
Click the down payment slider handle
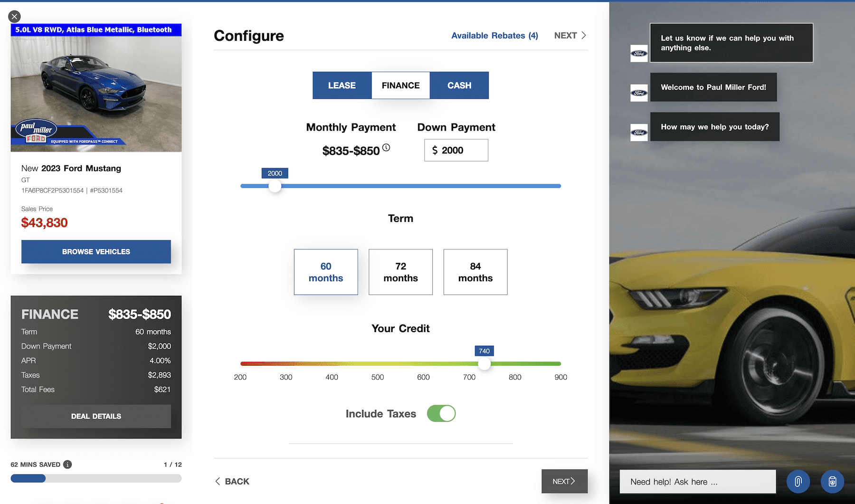click(x=275, y=186)
